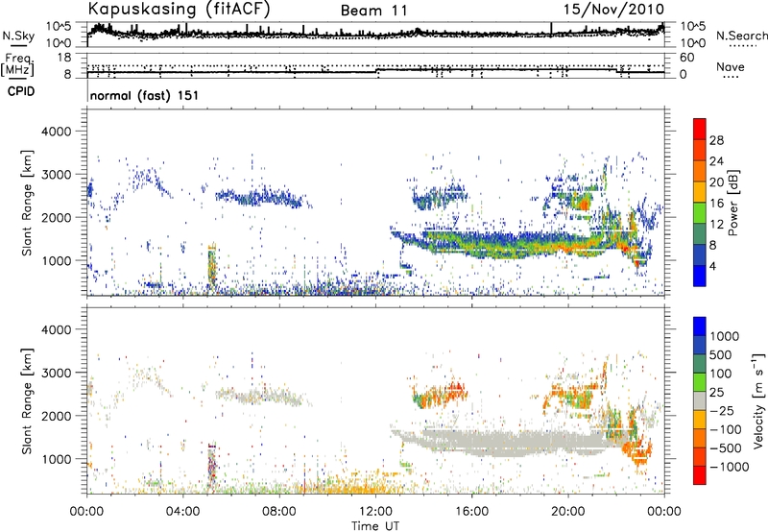
Task: Pick the light green 12–16 dB Power segment
Action: tap(700, 213)
